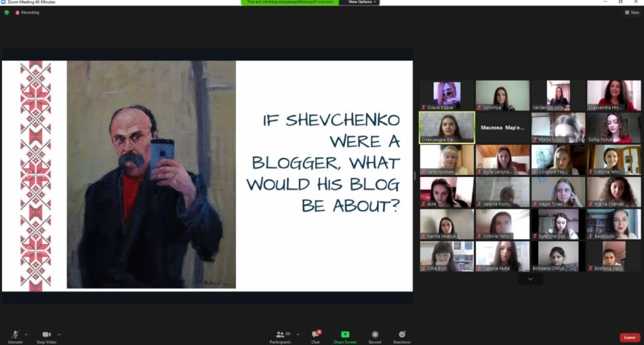The image size is (644, 345).
Task: Open View Options menu at top
Action: click(x=362, y=2)
